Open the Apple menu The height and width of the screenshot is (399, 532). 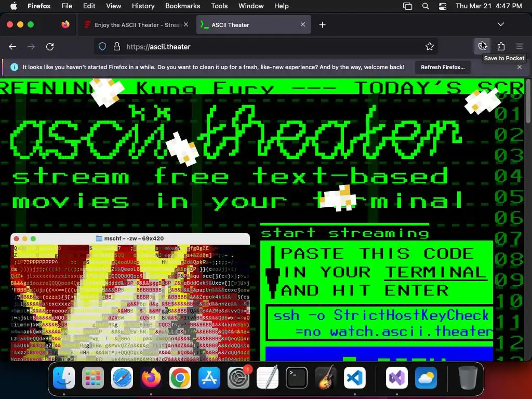14,6
